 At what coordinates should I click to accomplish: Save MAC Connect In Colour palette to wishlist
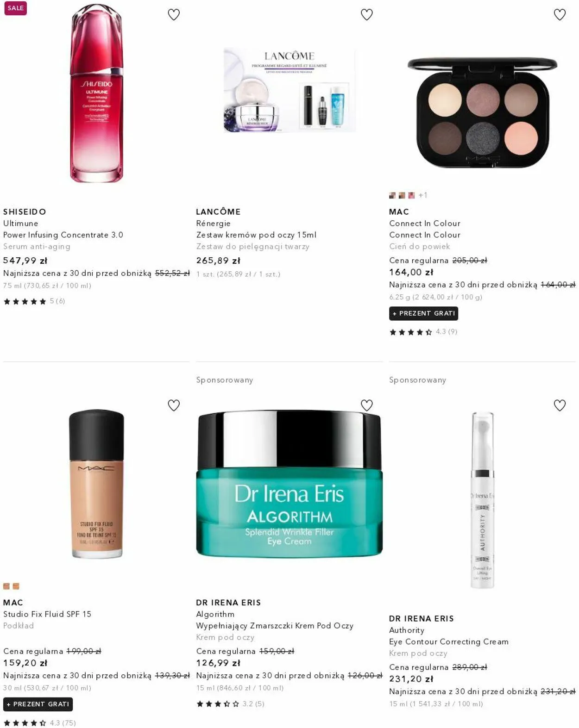tap(560, 15)
